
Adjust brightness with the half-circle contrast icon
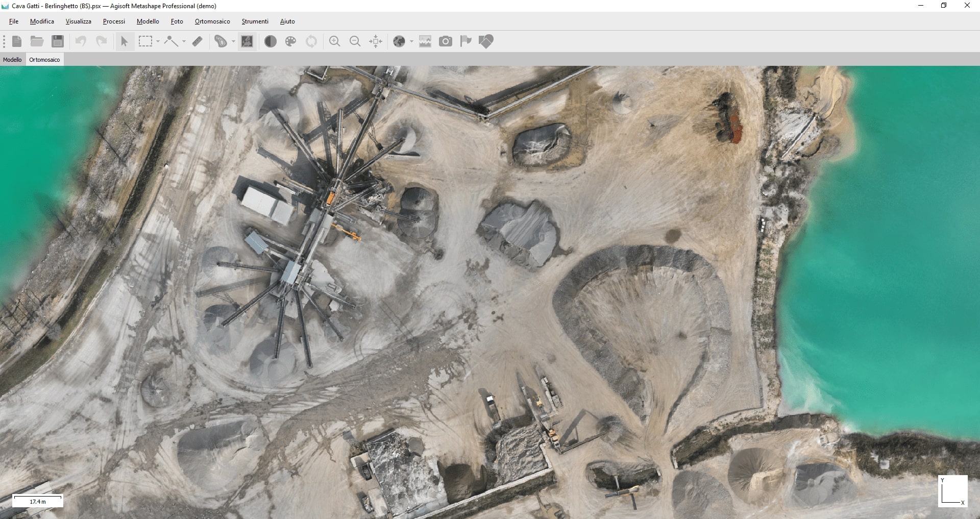point(271,41)
